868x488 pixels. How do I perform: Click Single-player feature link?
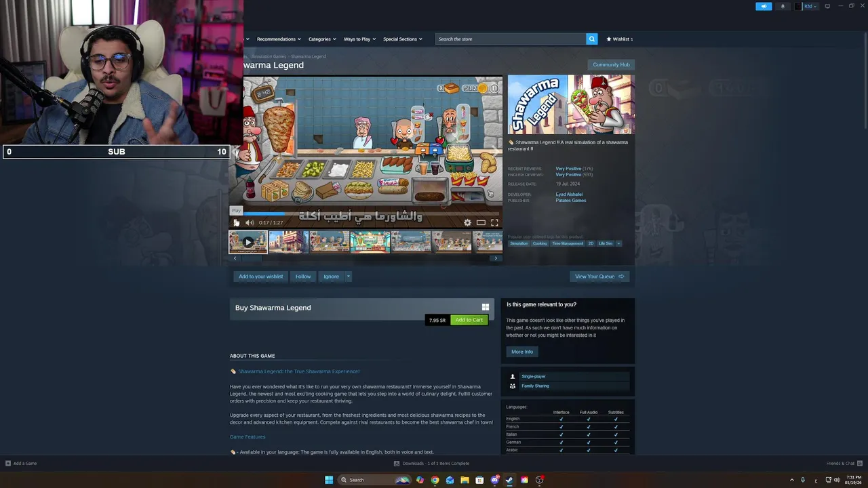click(534, 376)
